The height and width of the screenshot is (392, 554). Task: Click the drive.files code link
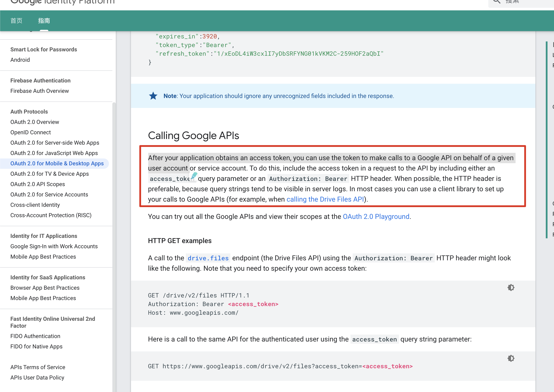(x=208, y=258)
